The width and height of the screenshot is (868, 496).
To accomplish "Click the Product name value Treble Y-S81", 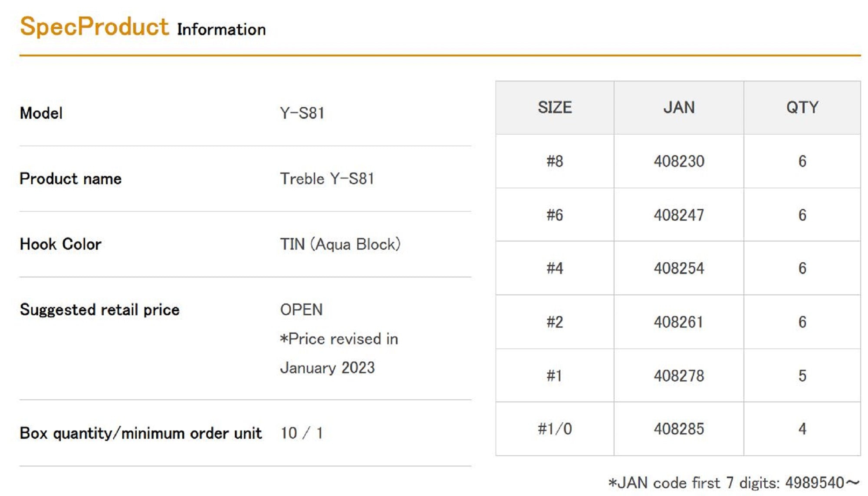I will pyautogui.click(x=327, y=179).
